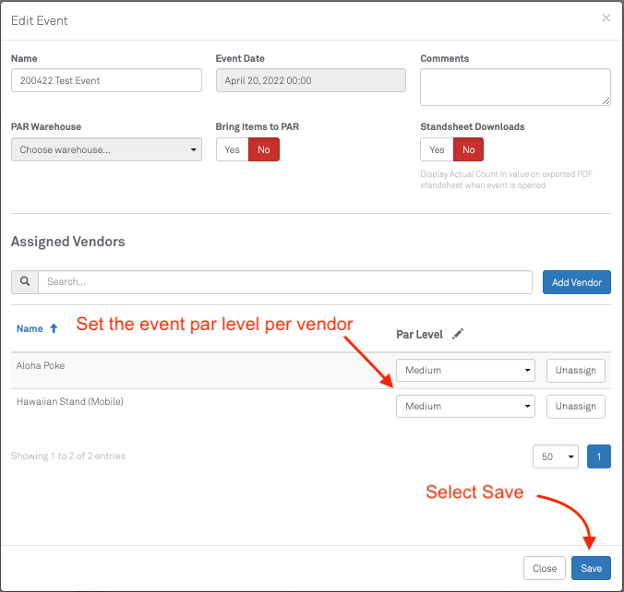This screenshot has height=592, width=624.
Task: Click the Close button in footer
Action: coord(544,568)
